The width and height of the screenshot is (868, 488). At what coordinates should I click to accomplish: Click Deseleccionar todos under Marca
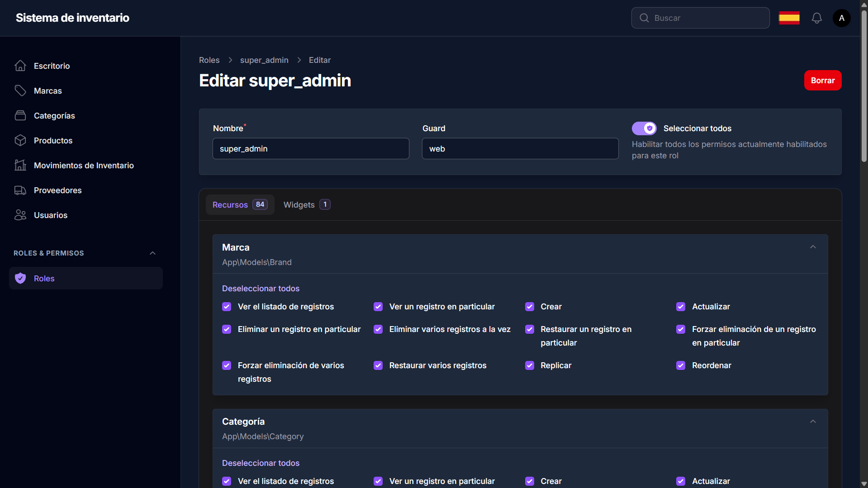pos(261,289)
